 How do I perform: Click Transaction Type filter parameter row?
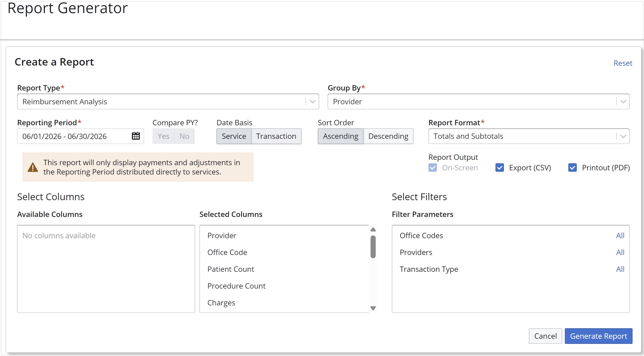[x=510, y=269]
